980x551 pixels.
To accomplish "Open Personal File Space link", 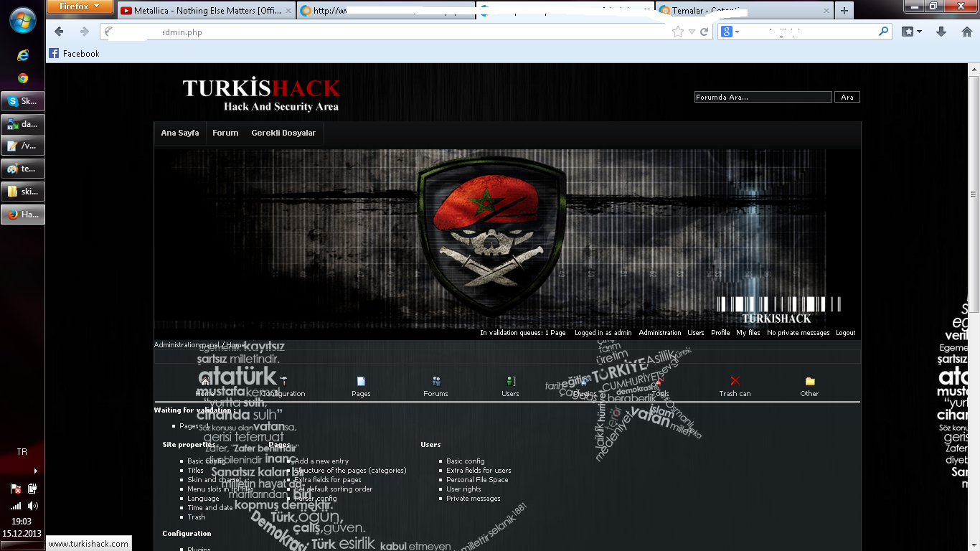I will [x=477, y=480].
